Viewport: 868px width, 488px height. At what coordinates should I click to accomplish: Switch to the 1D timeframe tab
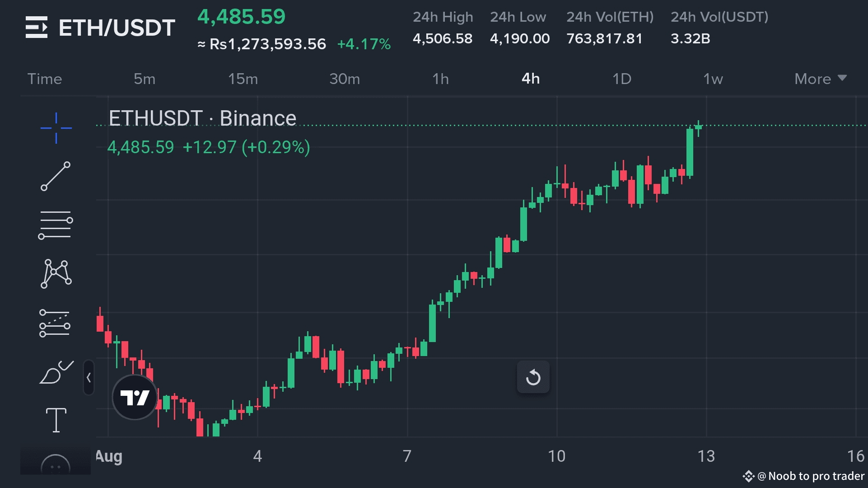click(x=622, y=79)
